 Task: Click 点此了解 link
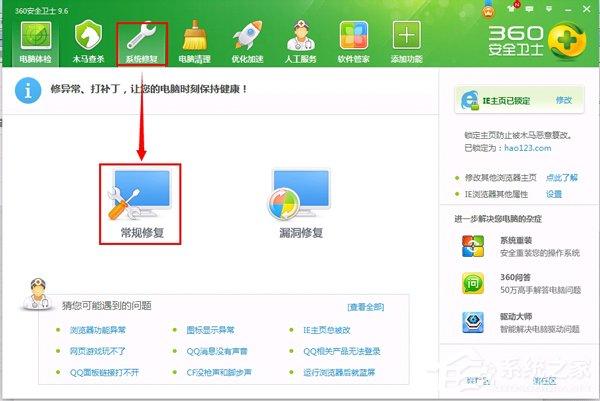tap(562, 178)
